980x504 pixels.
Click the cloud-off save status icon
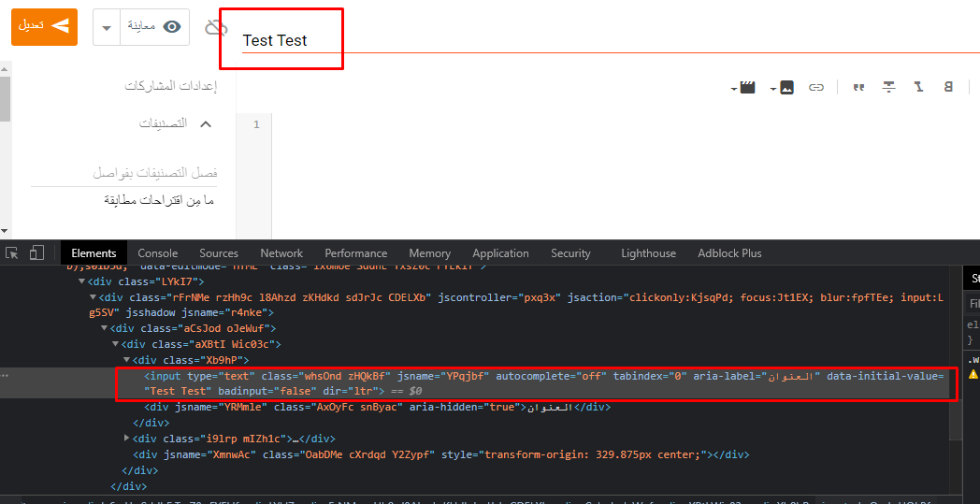pyautogui.click(x=216, y=28)
